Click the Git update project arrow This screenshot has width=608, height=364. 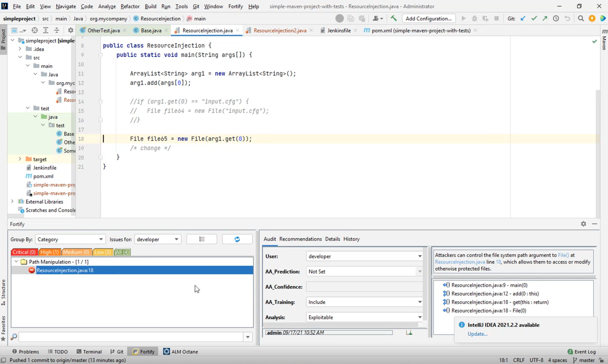pyautogui.click(x=523, y=18)
